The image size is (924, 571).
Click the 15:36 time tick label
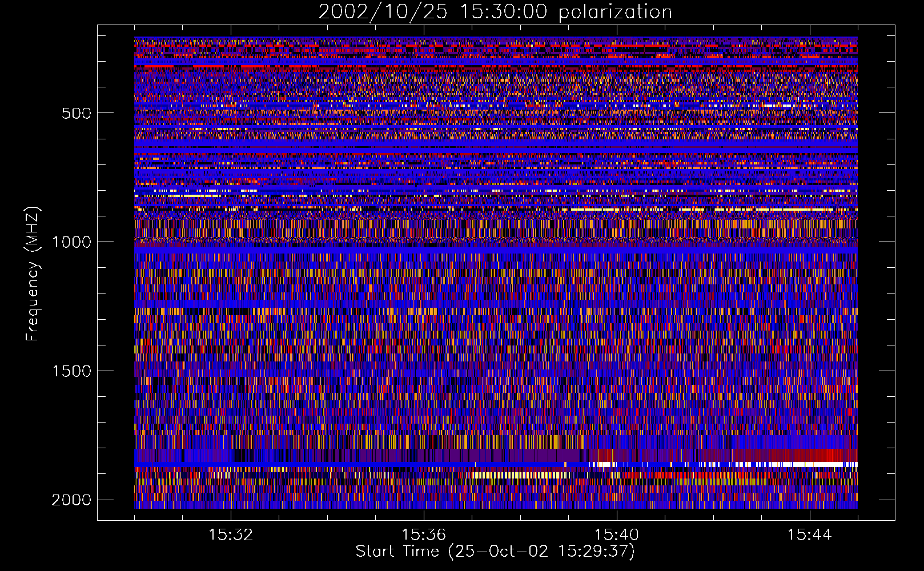tap(424, 535)
